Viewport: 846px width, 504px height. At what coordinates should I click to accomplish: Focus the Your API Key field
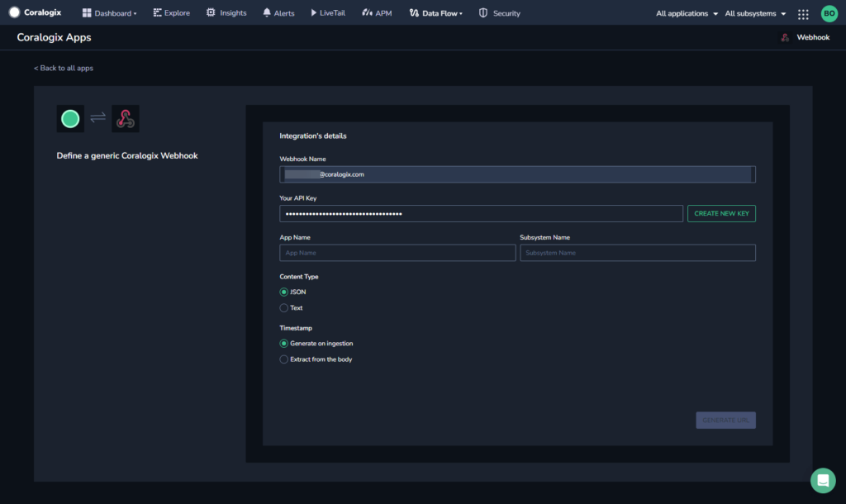[x=482, y=214]
